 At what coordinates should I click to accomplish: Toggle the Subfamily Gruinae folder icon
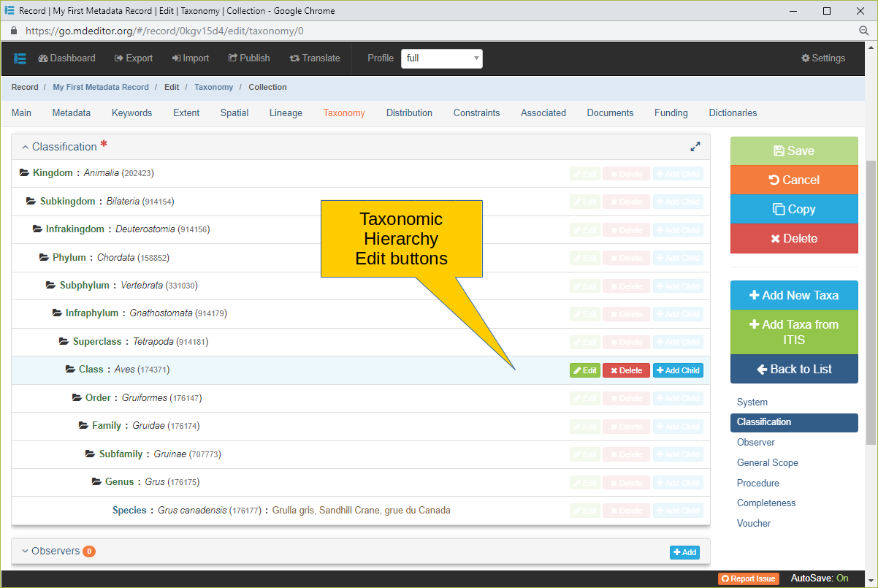[91, 454]
